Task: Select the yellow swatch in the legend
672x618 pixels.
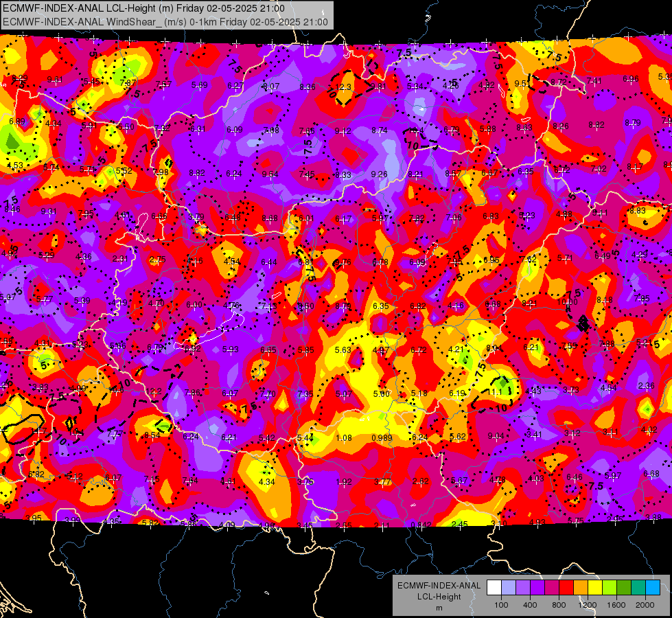Action: (595, 587)
